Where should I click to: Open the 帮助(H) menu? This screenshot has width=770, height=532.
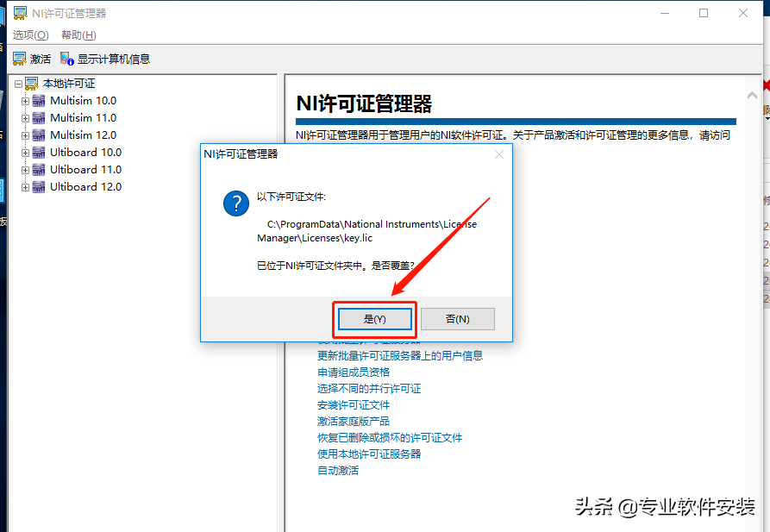pos(78,34)
